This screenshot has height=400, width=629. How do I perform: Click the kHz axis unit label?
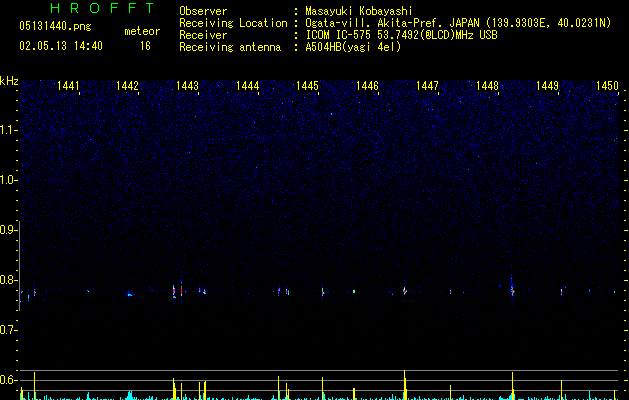(x=9, y=81)
